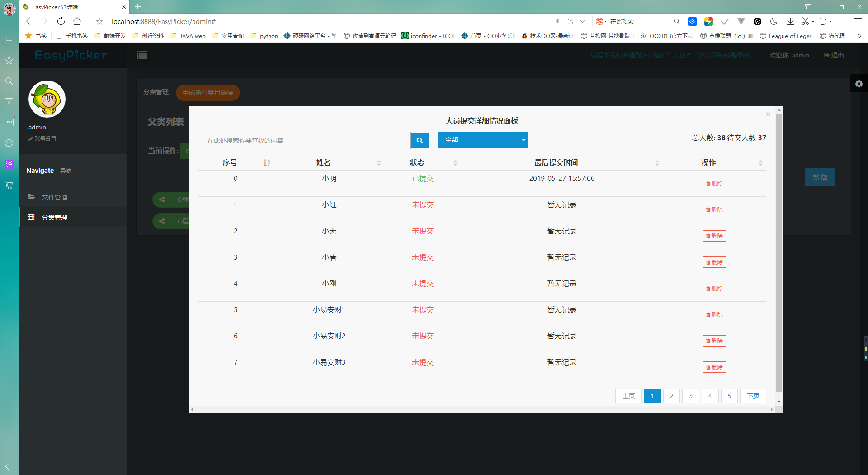Open 分类管理 in navigation
Viewport: 868px width, 475px height.
tap(72, 218)
